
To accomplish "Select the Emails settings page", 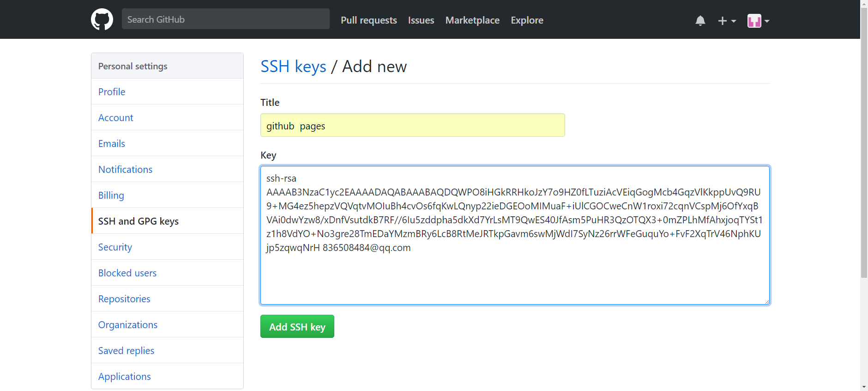I will click(x=168, y=143).
